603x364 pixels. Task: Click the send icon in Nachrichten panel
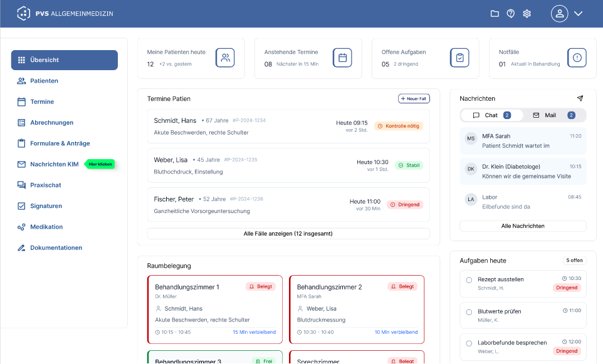[580, 98]
